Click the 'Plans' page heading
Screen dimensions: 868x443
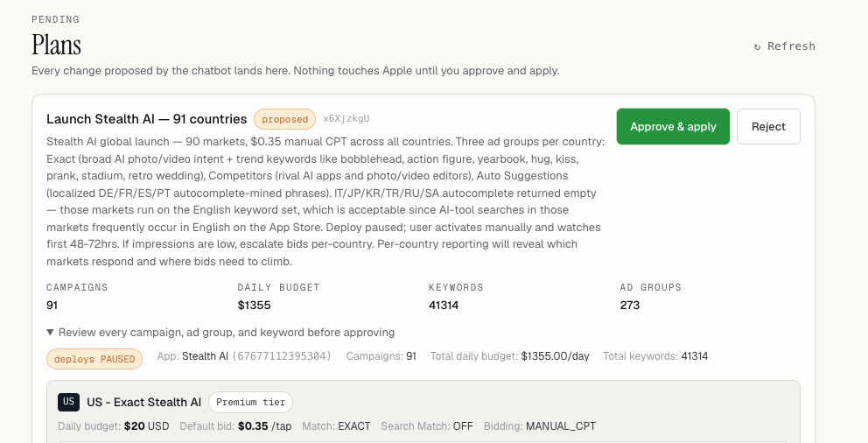(57, 45)
